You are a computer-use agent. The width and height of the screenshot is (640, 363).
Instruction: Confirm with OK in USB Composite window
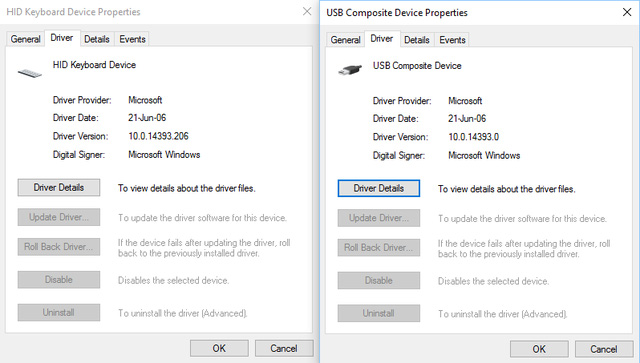click(x=539, y=349)
